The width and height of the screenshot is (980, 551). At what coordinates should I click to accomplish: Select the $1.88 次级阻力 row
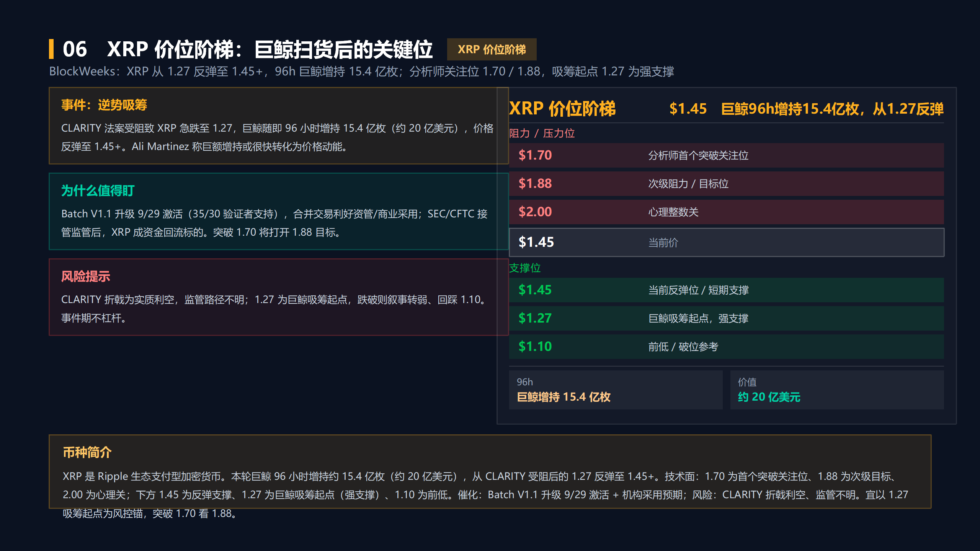726,184
